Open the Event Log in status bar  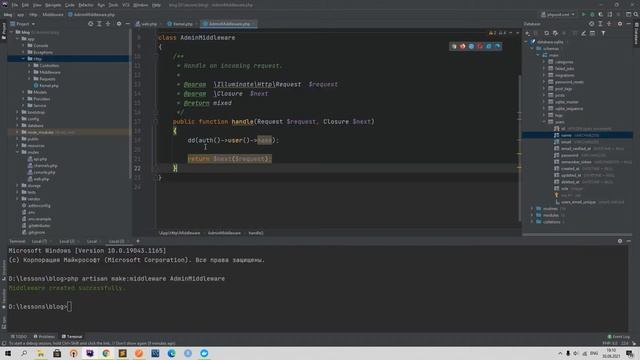(x=619, y=337)
